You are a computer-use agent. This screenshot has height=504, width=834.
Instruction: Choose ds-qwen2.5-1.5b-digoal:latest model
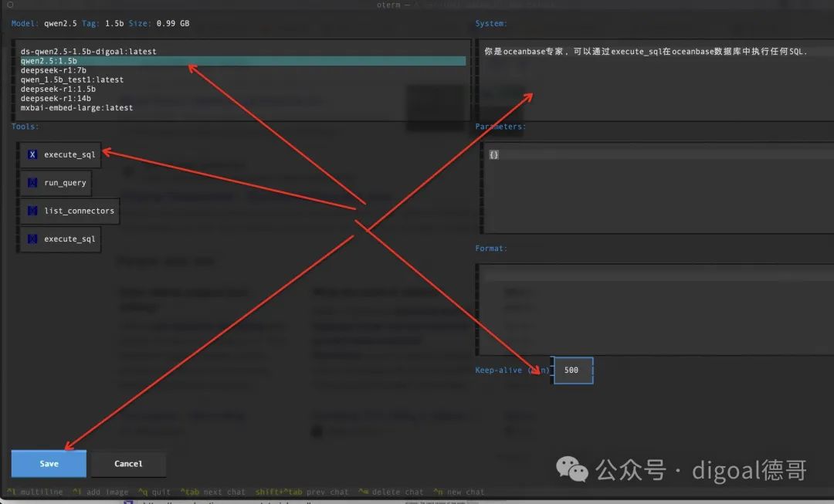click(x=88, y=52)
